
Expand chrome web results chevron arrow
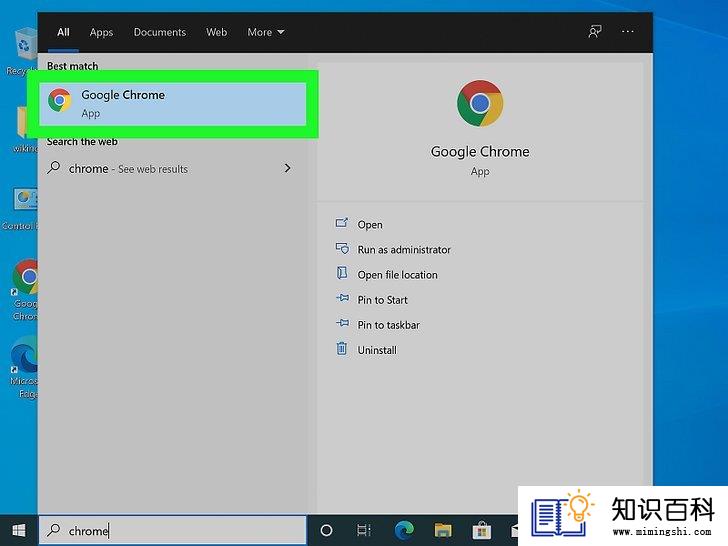pos(288,168)
